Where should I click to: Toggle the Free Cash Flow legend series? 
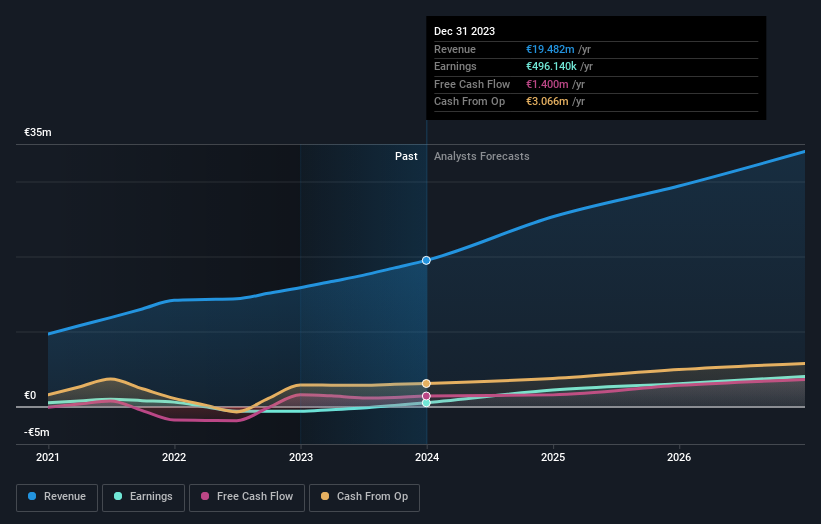(x=247, y=497)
